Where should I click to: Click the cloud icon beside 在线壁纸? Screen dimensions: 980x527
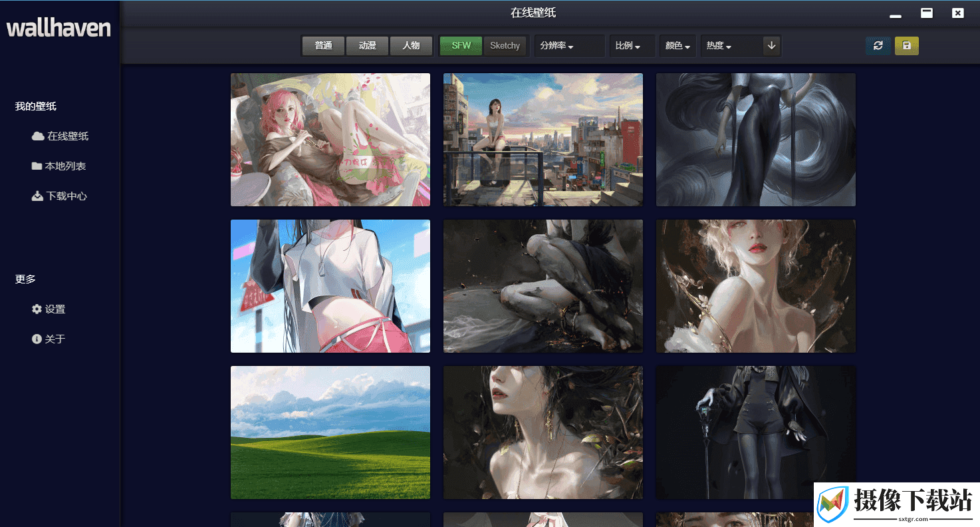pyautogui.click(x=38, y=136)
